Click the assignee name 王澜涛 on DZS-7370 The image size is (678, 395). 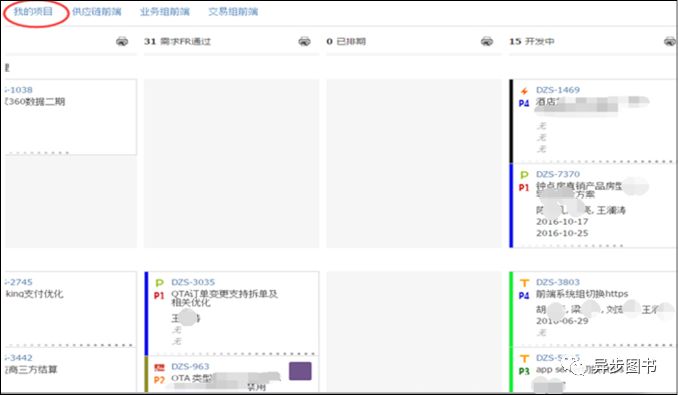point(611,210)
